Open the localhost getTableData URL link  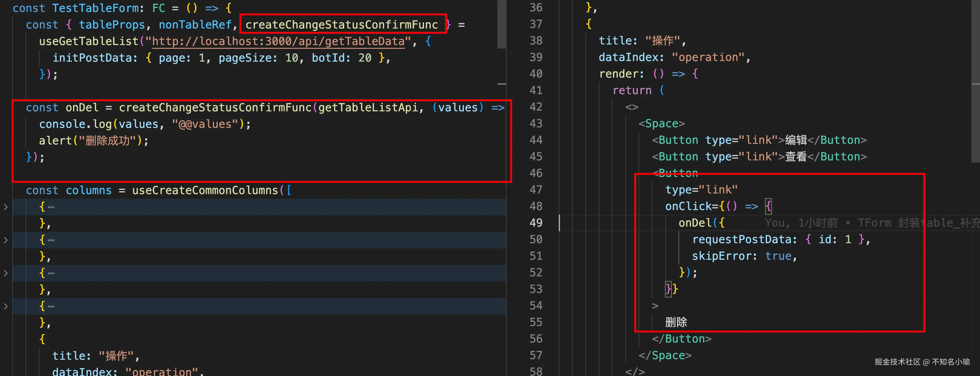point(278,41)
